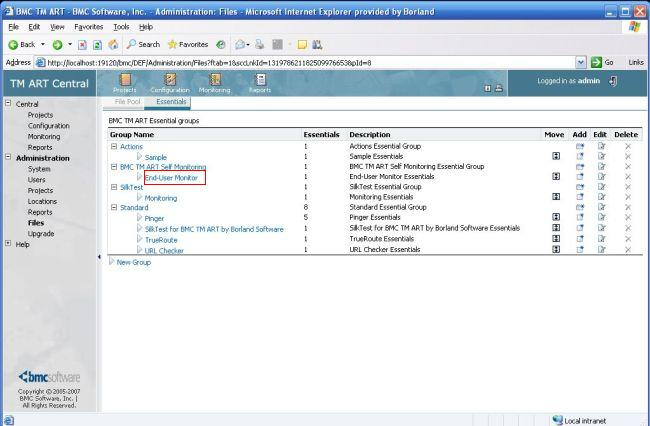This screenshot has height=426, width=650.
Task: Click the Links toolbar label
Action: [636, 62]
